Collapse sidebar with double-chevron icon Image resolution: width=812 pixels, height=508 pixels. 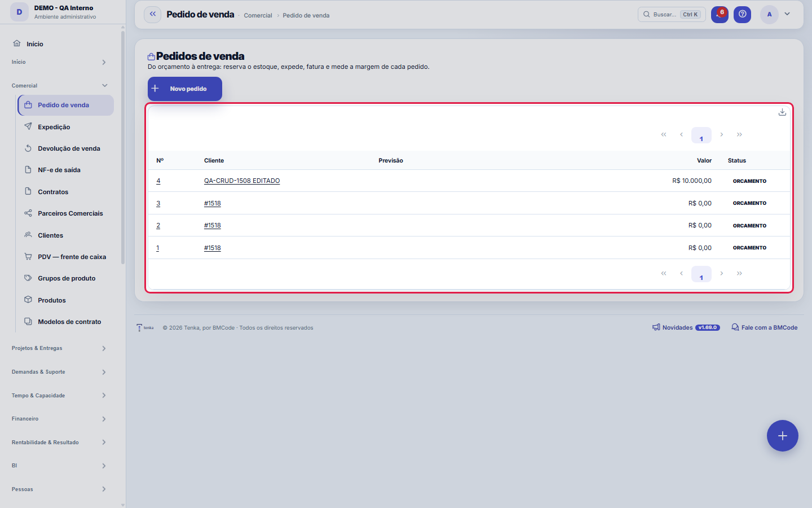pyautogui.click(x=153, y=14)
